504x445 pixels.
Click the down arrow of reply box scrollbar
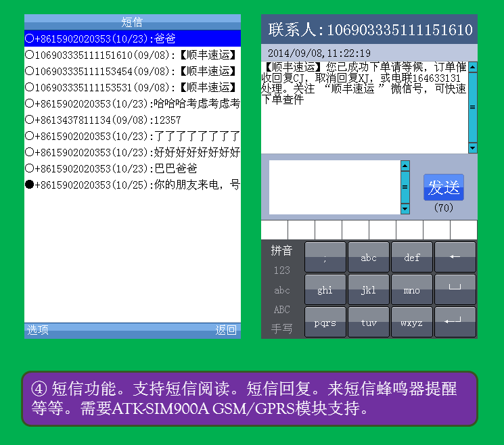pos(405,209)
